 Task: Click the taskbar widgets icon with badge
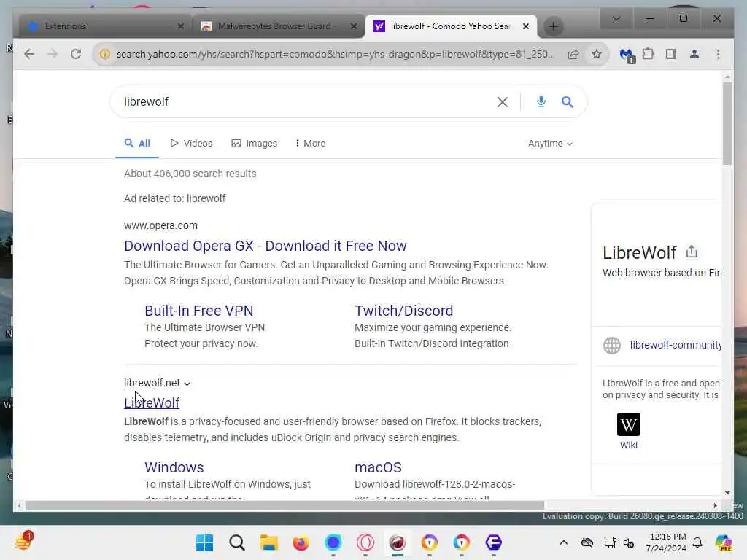pos(23,542)
